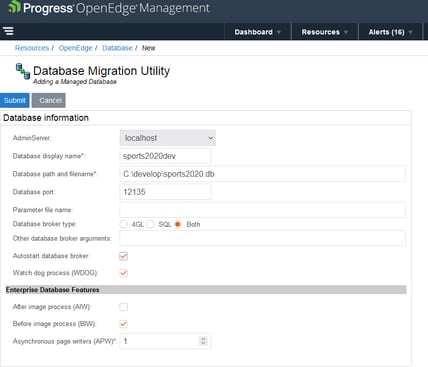Expand the Resources dropdown arrow

(x=346, y=32)
